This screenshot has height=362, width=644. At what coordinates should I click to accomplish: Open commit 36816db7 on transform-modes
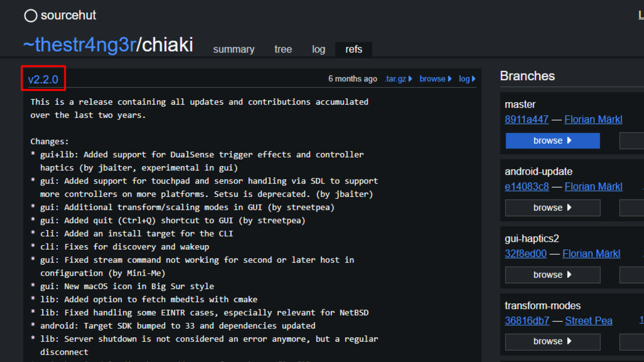point(527,321)
